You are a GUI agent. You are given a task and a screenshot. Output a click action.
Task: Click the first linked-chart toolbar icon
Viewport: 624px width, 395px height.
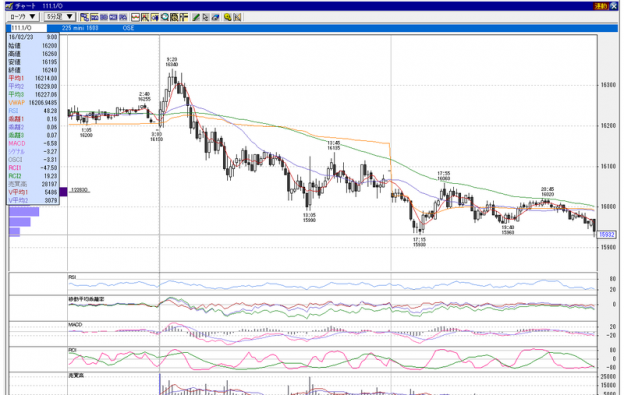pos(84,17)
